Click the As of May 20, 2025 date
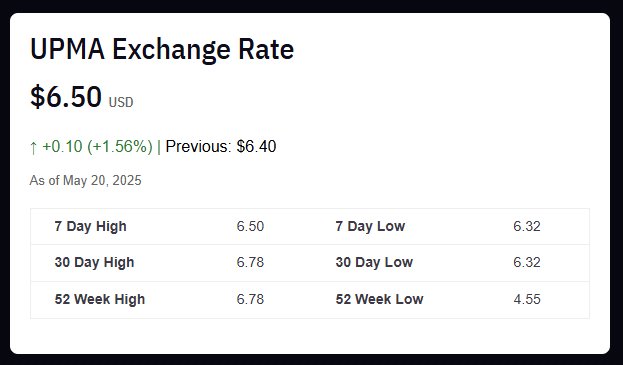The height and width of the screenshot is (365, 623). tap(85, 180)
